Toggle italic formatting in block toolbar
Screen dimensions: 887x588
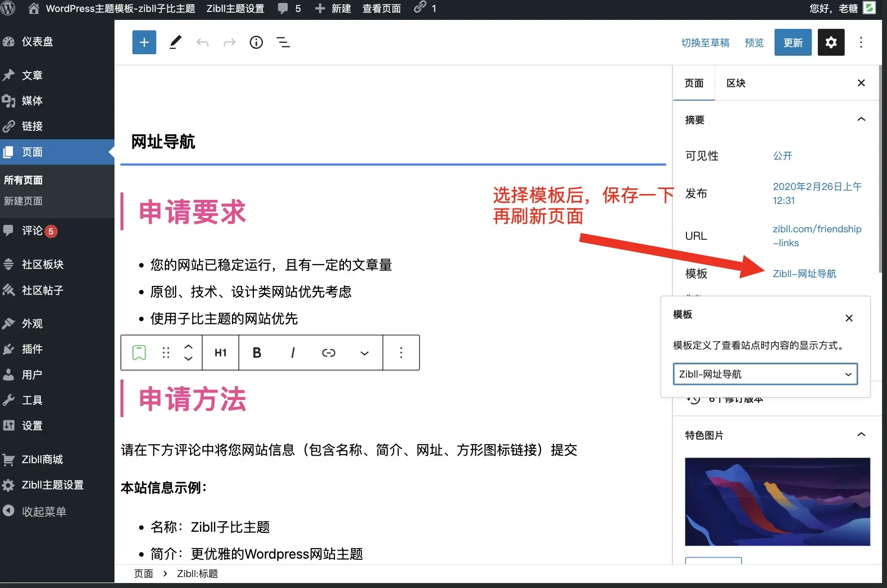tap(293, 353)
